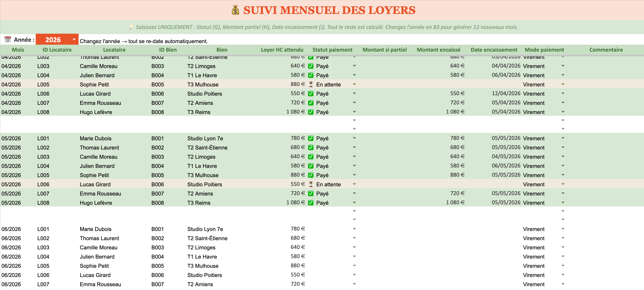Click the money bag icon in title
Image resolution: width=644 pixels, height=290 pixels.
(x=235, y=10)
